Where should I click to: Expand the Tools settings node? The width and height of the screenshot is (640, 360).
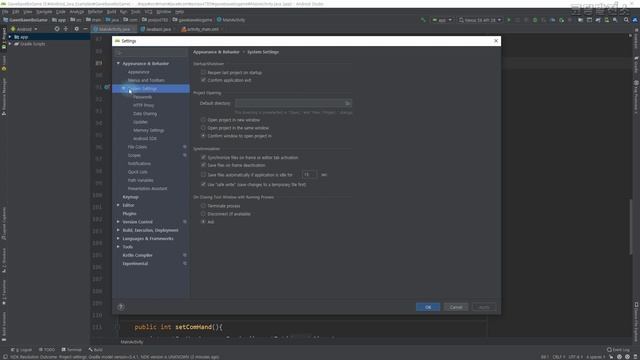coord(118,247)
